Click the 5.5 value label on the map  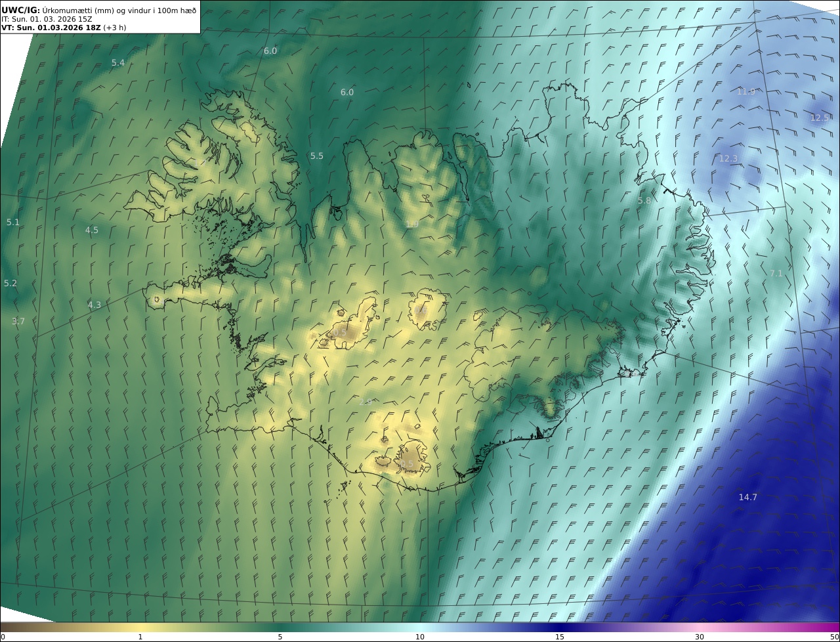(x=317, y=156)
